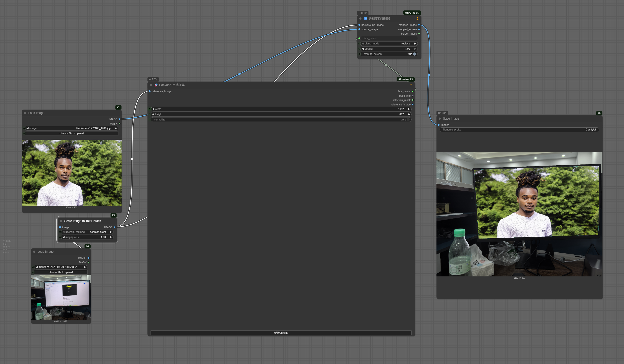Click the cropped_screen output socket
Viewport: 624px width, 364px height.
tap(419, 29)
